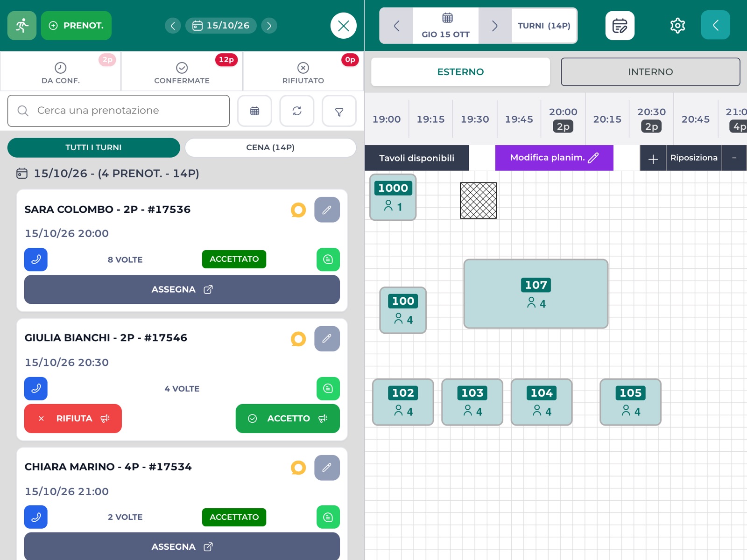
Task: Go to next day in reservation list
Action: click(x=269, y=26)
